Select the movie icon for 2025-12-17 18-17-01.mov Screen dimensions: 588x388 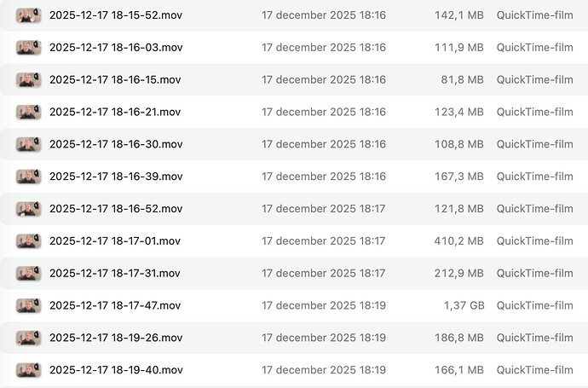pyautogui.click(x=28, y=241)
